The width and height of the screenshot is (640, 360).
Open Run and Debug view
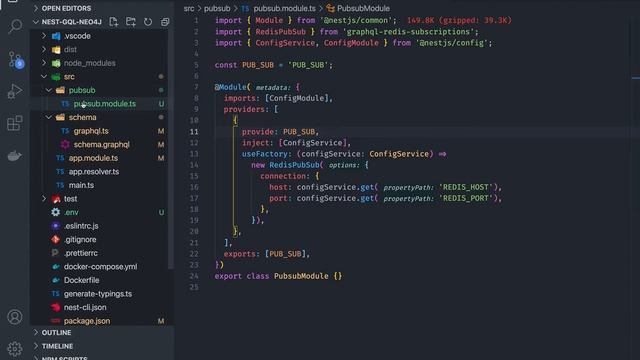[x=15, y=91]
